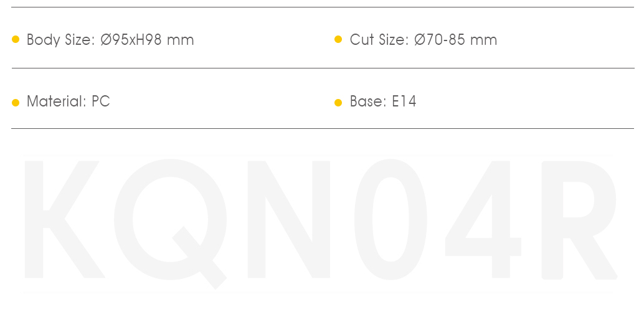Select the 'Body Size:' label text
The image size is (644, 315).
(x=61, y=40)
